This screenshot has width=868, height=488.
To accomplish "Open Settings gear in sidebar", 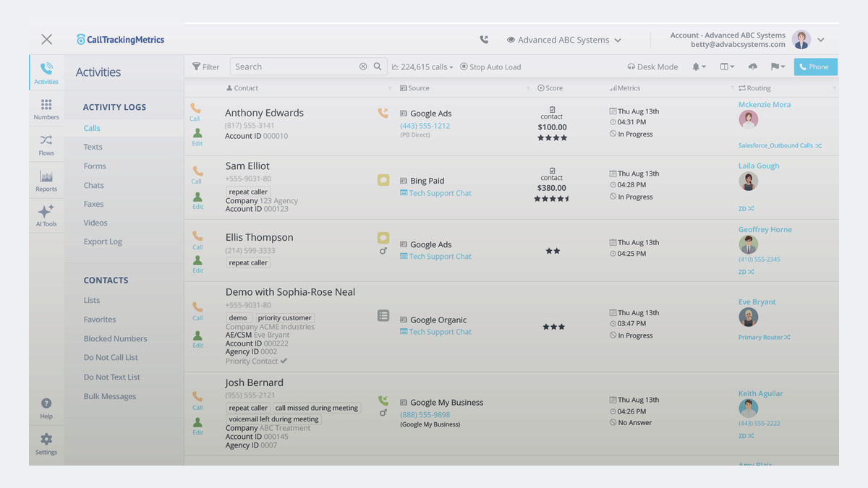I will coord(46,444).
